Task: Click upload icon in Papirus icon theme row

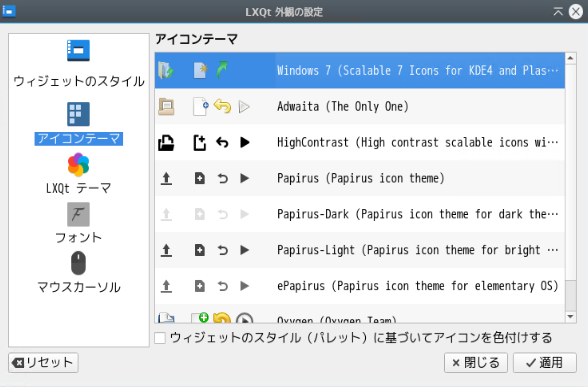Action: click(x=166, y=178)
